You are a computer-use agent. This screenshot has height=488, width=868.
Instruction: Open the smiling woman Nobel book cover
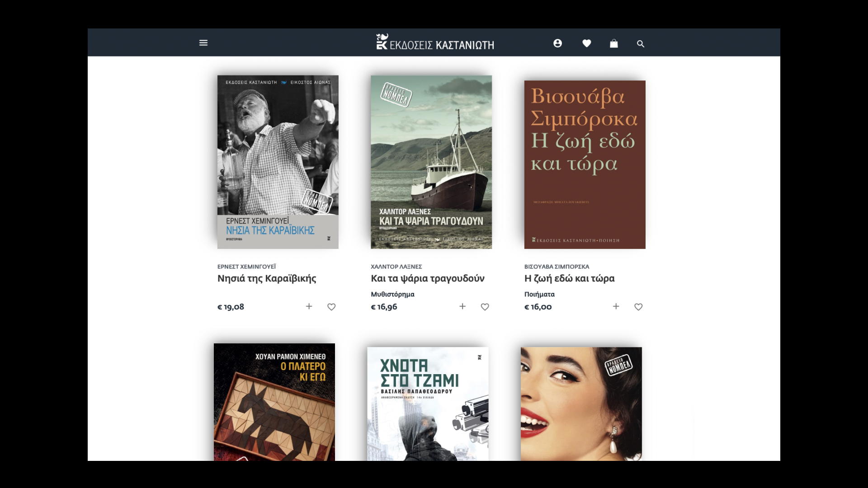point(581,404)
